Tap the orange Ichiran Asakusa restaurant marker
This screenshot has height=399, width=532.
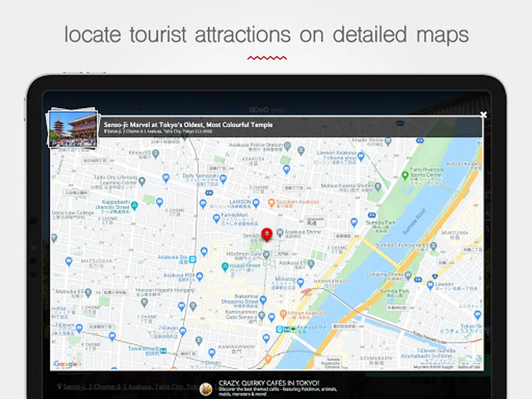tap(284, 315)
